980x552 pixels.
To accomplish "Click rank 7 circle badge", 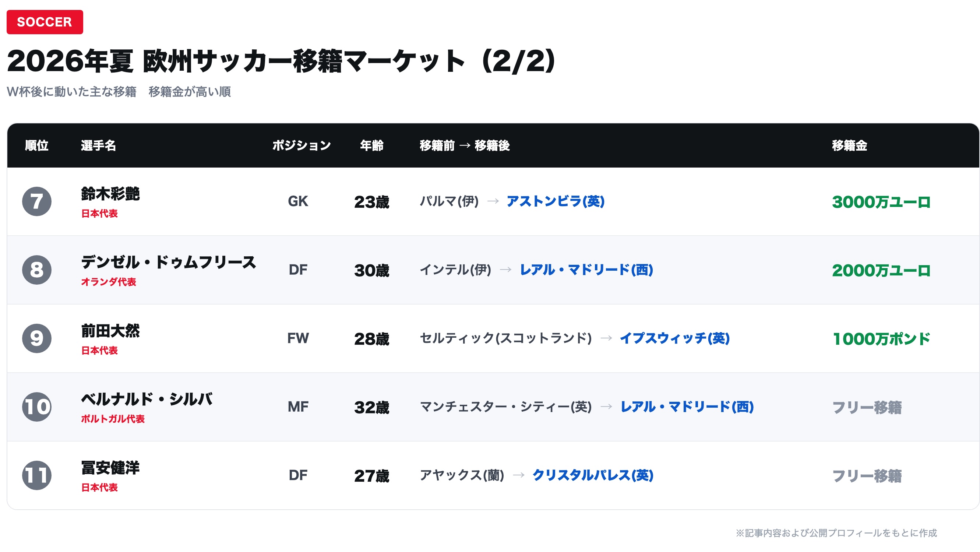I will [36, 201].
